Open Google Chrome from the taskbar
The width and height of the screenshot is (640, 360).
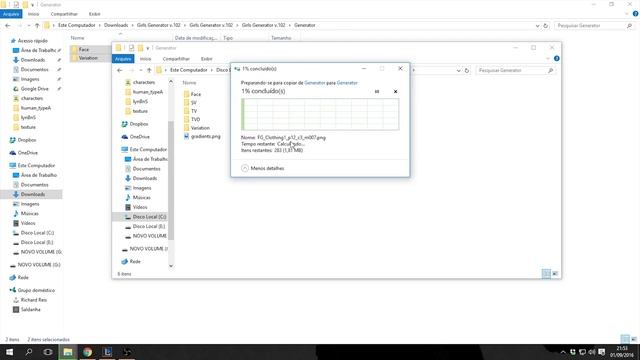click(87, 352)
